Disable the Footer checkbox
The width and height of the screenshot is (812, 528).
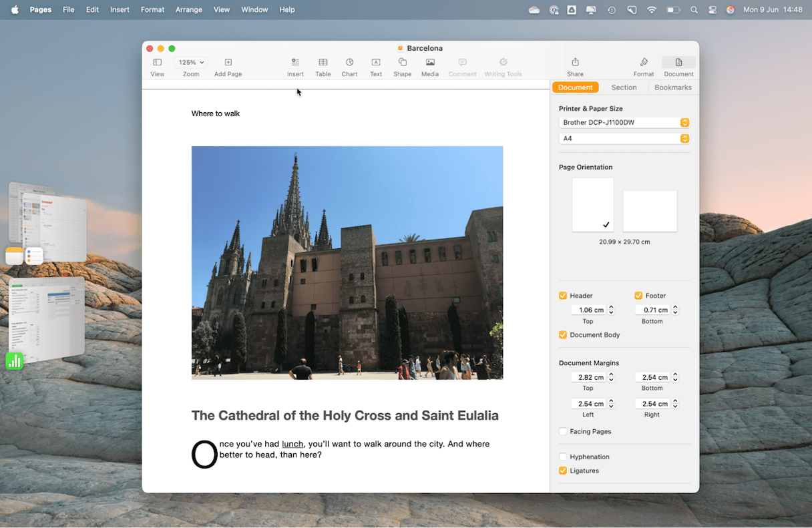pyautogui.click(x=638, y=296)
